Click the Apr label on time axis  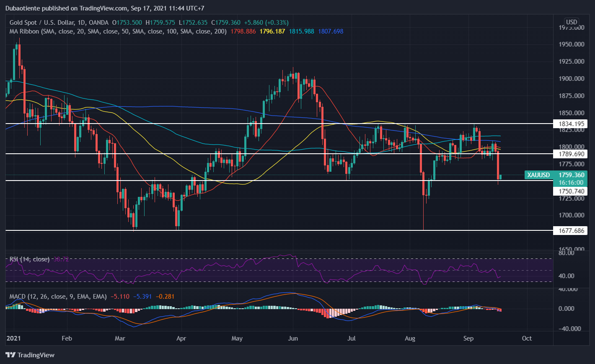pyautogui.click(x=181, y=338)
